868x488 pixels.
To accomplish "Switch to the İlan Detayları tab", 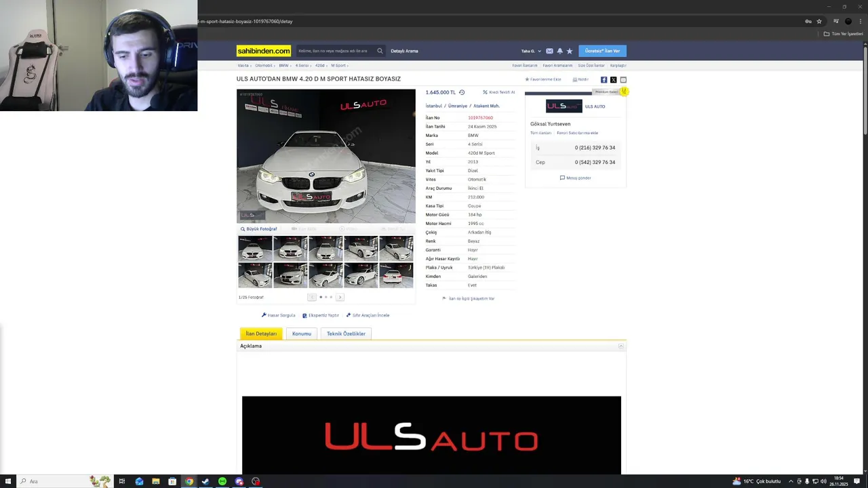I will tap(261, 333).
